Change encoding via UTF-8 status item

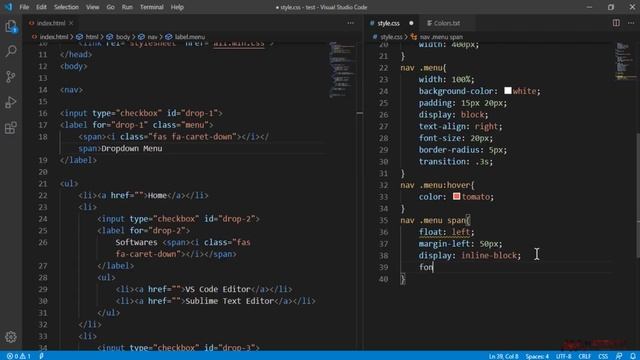pos(563,356)
